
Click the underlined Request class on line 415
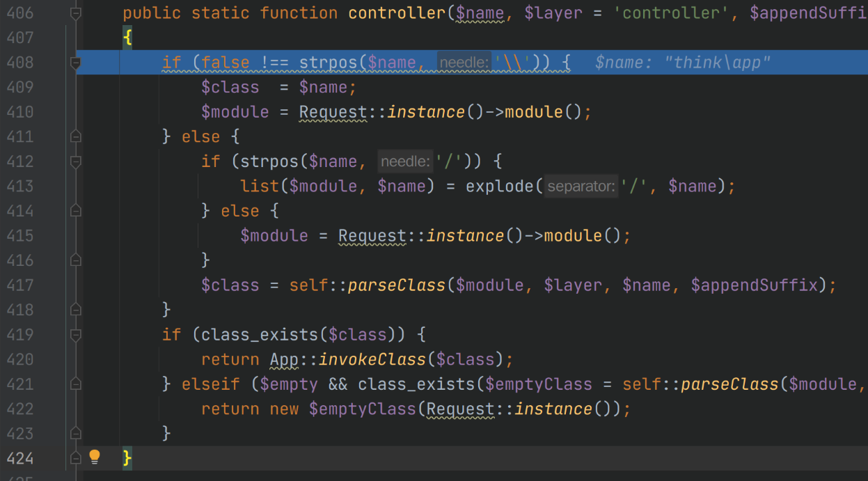(x=372, y=235)
